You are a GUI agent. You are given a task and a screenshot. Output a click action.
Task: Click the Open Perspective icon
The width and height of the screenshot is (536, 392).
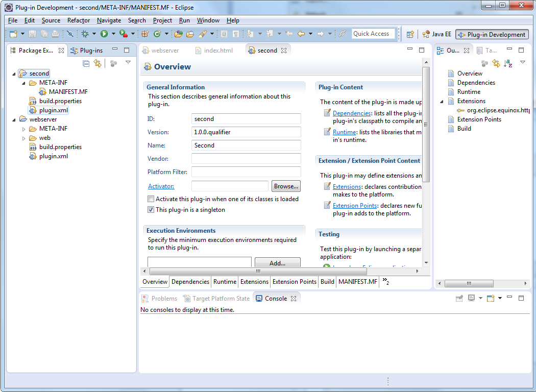[x=410, y=34]
